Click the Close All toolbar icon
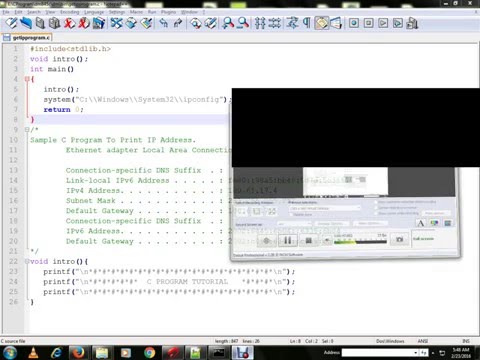The image size is (480, 360). [x=84, y=23]
